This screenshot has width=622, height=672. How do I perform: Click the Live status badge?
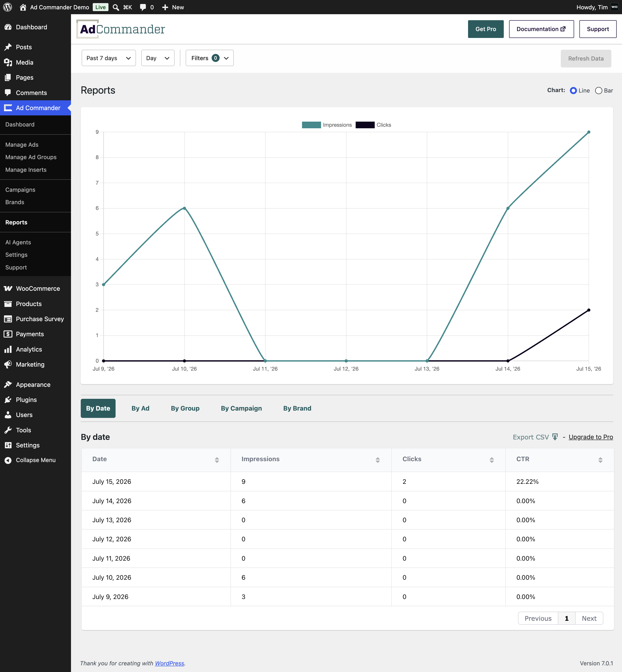click(100, 7)
